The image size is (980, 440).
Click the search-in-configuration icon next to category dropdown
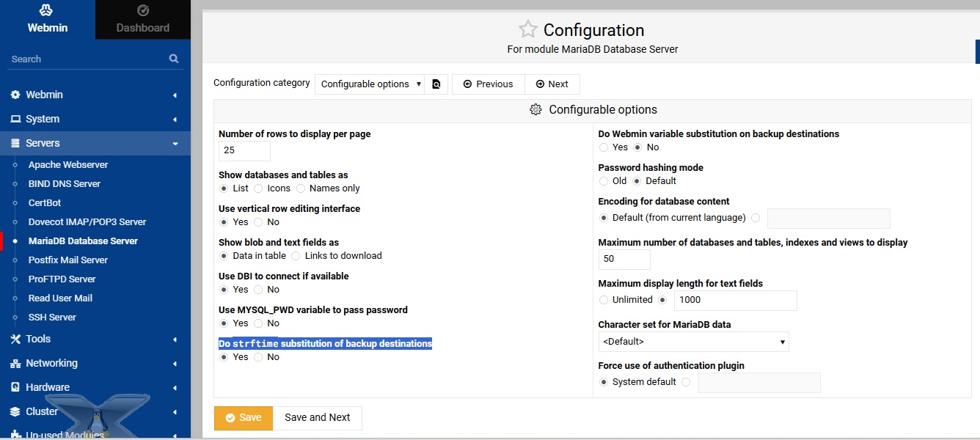[x=436, y=84]
